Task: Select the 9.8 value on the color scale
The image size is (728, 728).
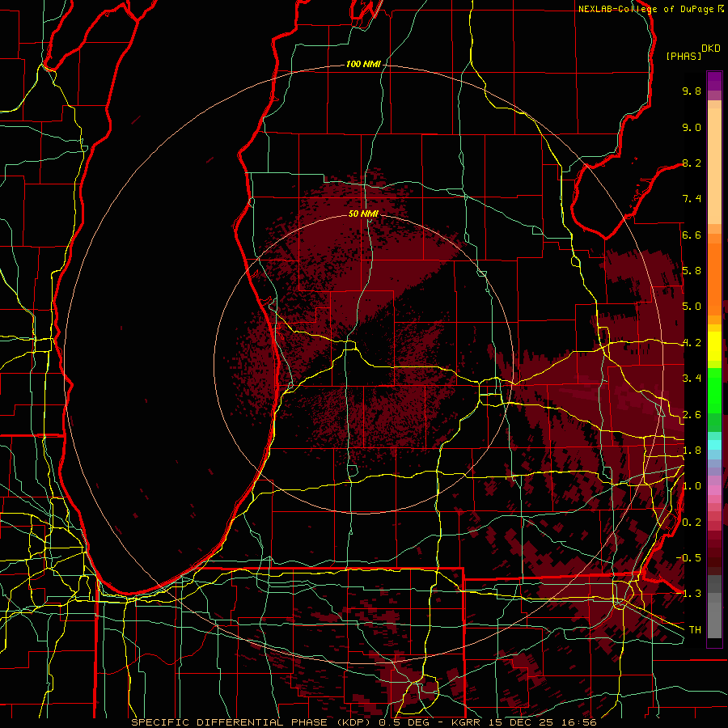Action: pos(692,91)
